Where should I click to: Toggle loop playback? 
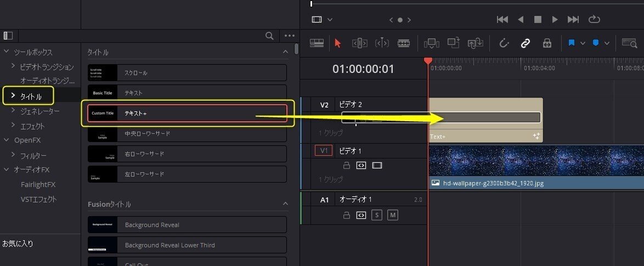(x=594, y=19)
